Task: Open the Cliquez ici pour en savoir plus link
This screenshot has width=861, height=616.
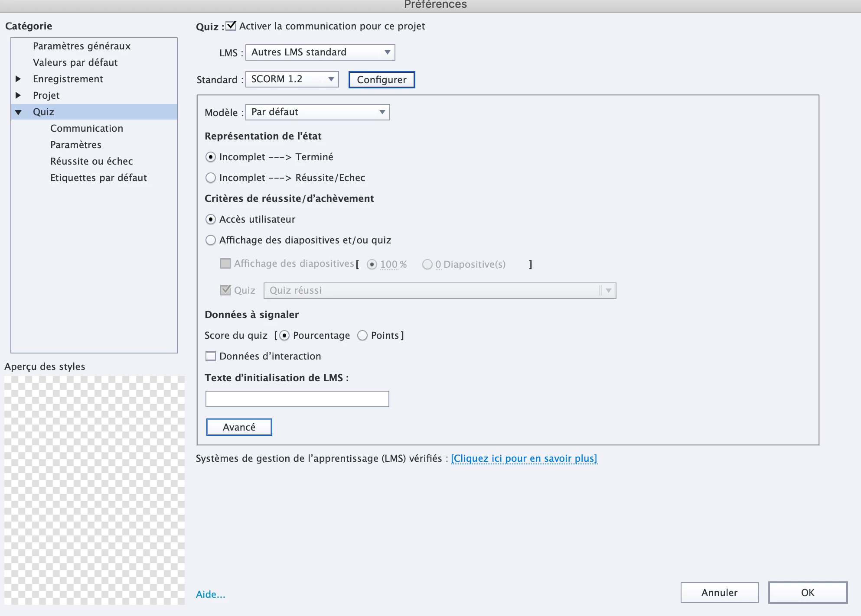Action: coord(524,458)
